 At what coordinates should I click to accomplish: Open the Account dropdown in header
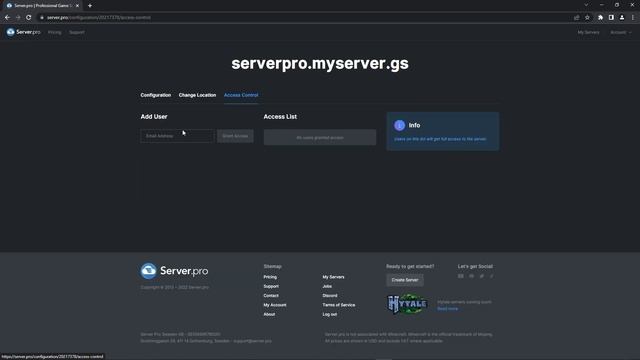pyautogui.click(x=620, y=32)
